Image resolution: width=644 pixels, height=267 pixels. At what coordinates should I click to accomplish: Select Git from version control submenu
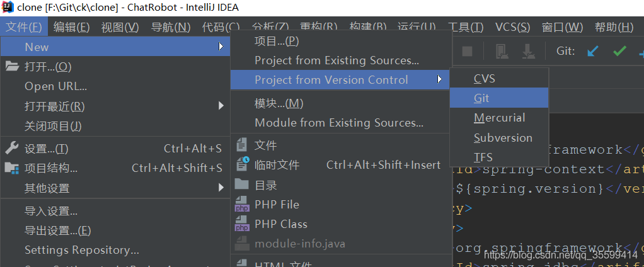coord(499,98)
